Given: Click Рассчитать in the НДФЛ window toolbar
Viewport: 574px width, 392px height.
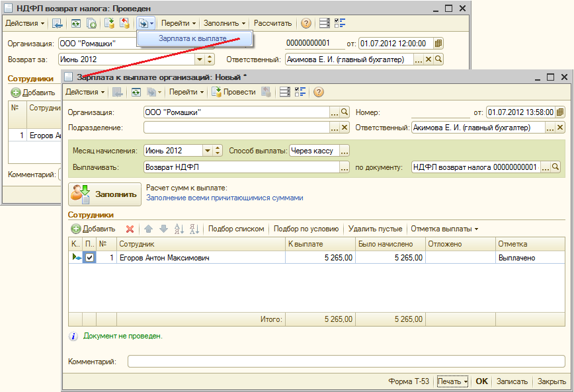Looking at the screenshot, I should coord(272,23).
